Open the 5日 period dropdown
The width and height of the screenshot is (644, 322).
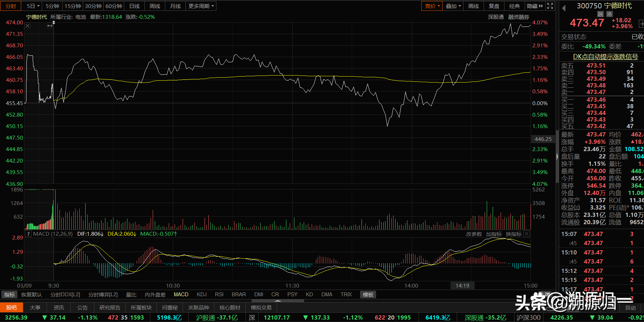point(33,6)
